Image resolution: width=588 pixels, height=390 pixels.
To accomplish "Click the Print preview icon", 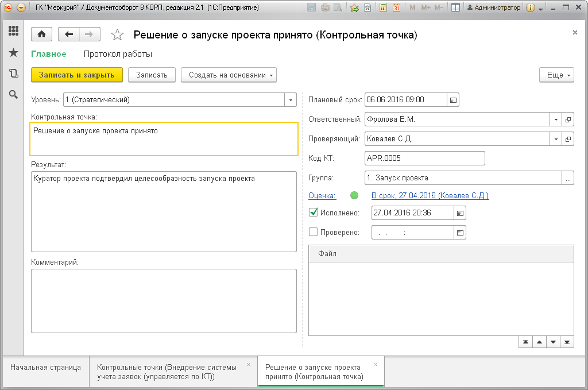I will click(x=338, y=7).
